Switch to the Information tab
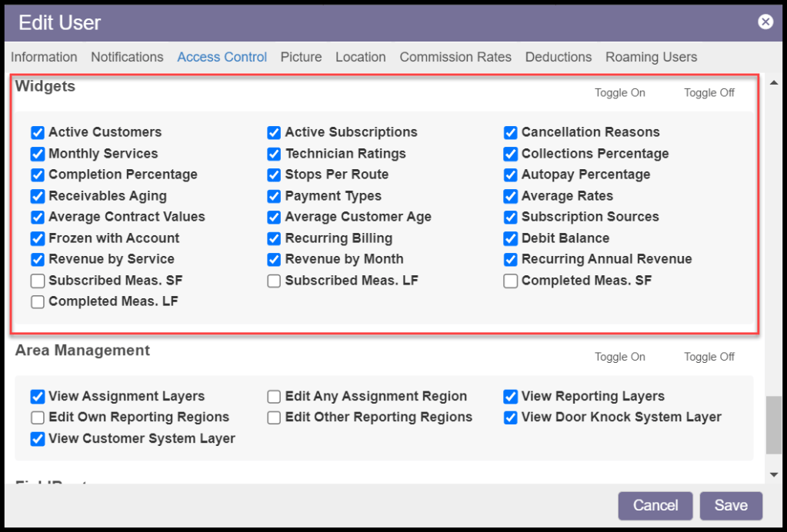787x532 pixels. tap(44, 57)
